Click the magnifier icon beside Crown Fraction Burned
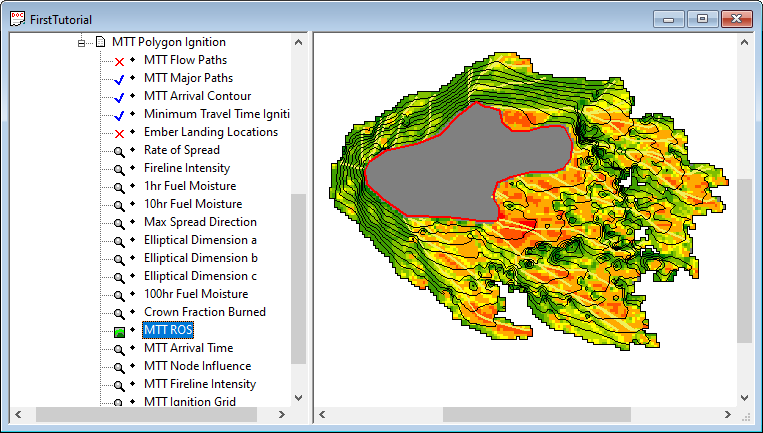This screenshot has width=763, height=433. click(119, 313)
